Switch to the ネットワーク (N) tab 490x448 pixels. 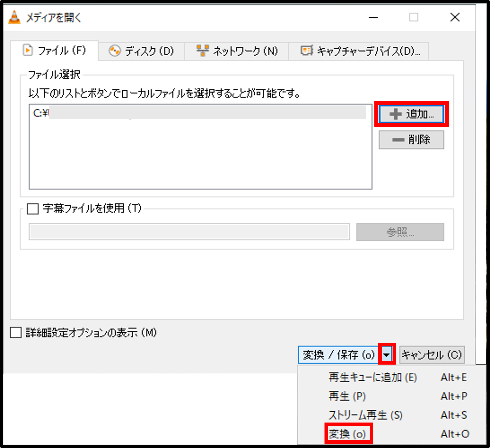pyautogui.click(x=237, y=51)
